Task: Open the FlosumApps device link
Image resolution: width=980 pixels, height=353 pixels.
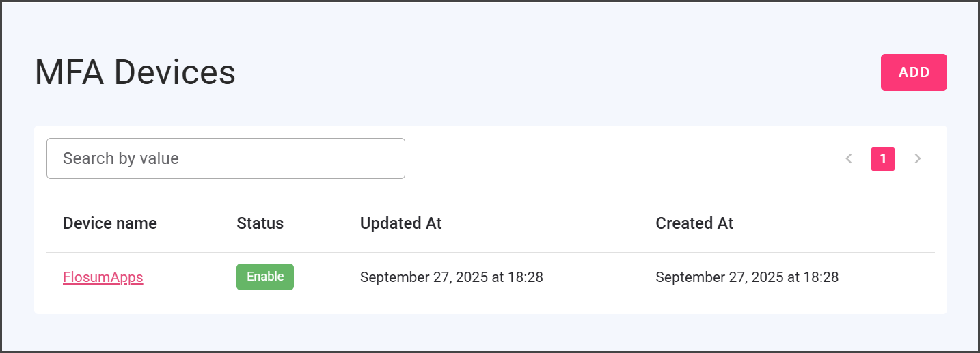Action: pyautogui.click(x=103, y=277)
